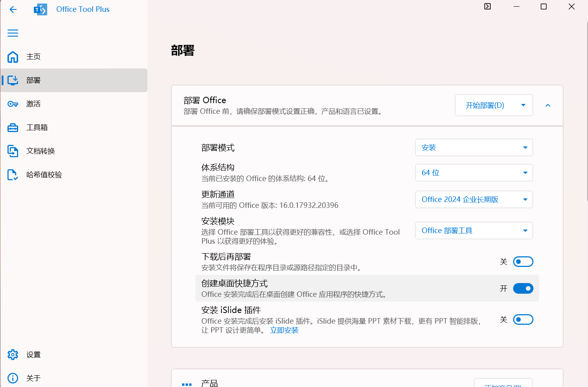
Task: Click the home icon for 主页
Action: tap(13, 57)
